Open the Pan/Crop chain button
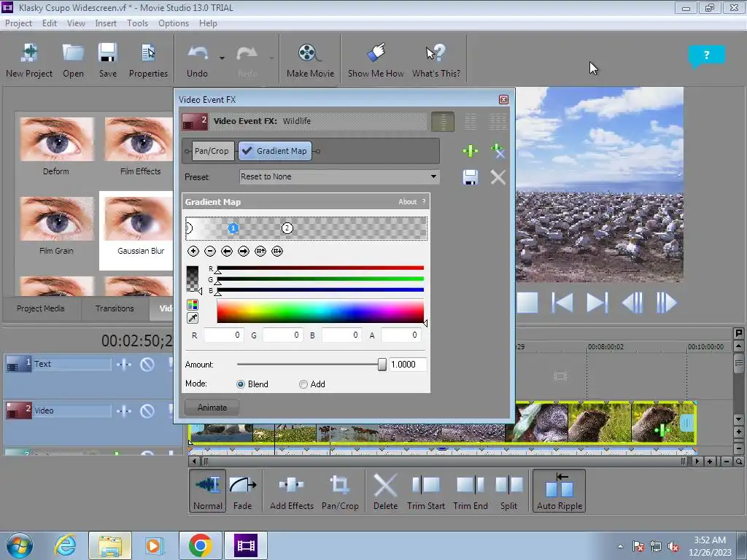This screenshot has width=747, height=560. tap(212, 151)
